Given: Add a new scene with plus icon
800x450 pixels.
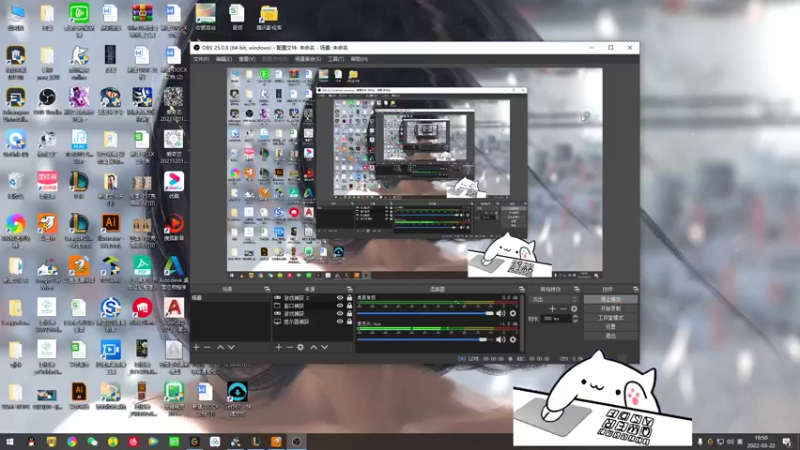Looking at the screenshot, I should pos(196,347).
